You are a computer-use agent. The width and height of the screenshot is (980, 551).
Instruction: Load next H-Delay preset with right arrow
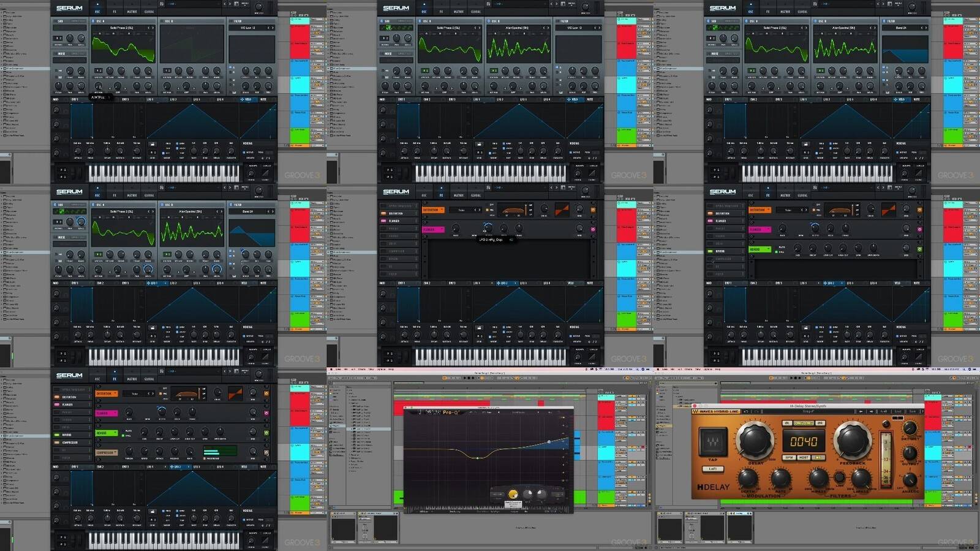click(x=870, y=411)
